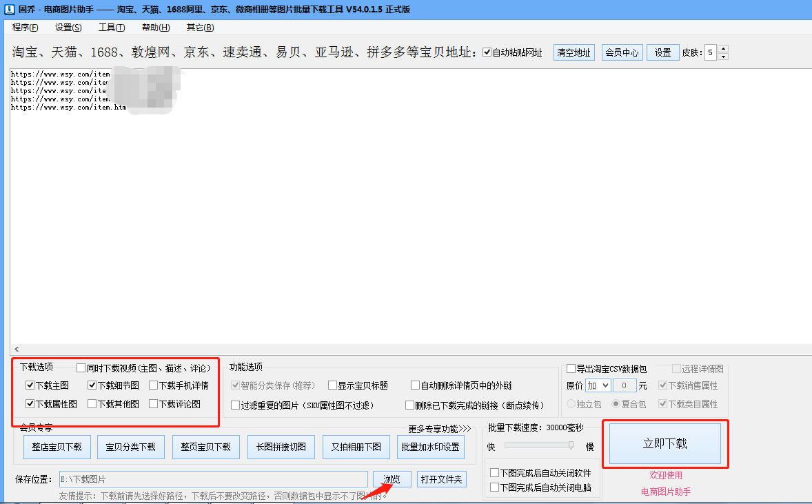Select the 复合包 radio button
Image resolution: width=812 pixels, height=504 pixels.
coord(616,404)
